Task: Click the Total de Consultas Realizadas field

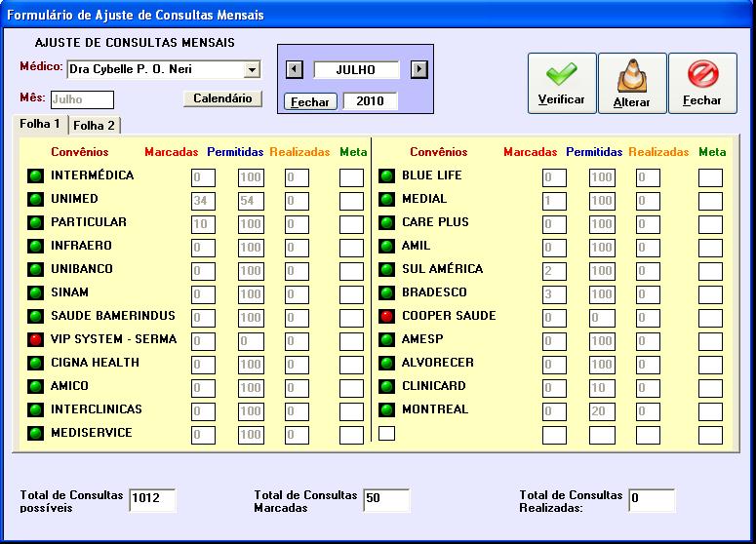Action: coord(652,500)
